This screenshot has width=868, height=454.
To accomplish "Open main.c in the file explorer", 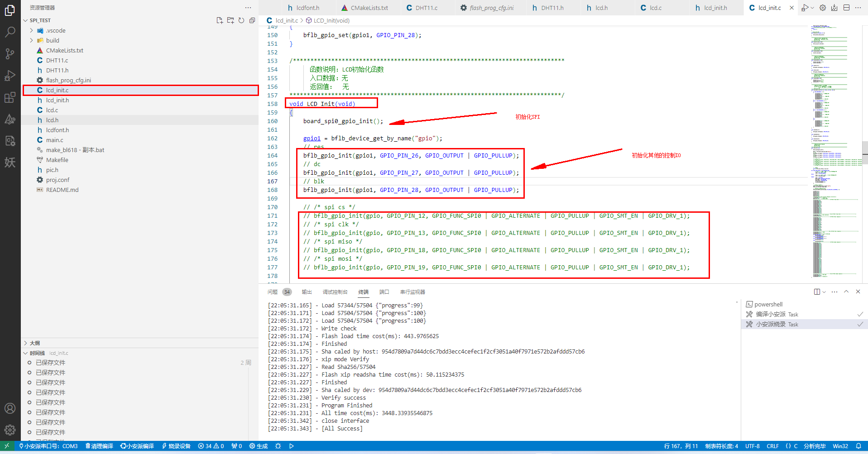I will click(140, 140).
